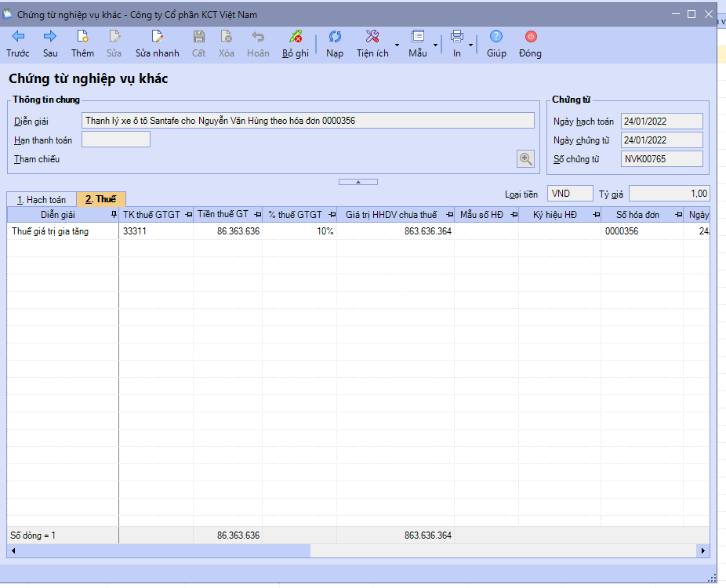726x588 pixels.
Task: Pin the Ký hiệu HĐ column
Action: click(597, 215)
